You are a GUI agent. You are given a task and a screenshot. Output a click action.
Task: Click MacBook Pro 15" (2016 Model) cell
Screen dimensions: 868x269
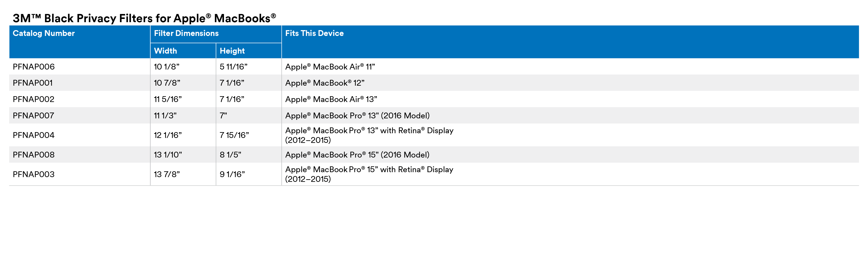tap(357, 155)
